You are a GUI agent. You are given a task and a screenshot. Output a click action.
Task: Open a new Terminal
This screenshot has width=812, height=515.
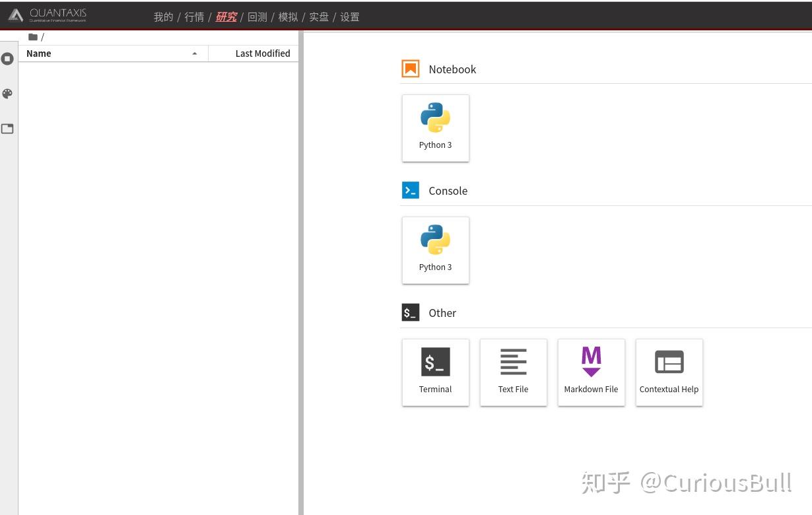[436, 372]
